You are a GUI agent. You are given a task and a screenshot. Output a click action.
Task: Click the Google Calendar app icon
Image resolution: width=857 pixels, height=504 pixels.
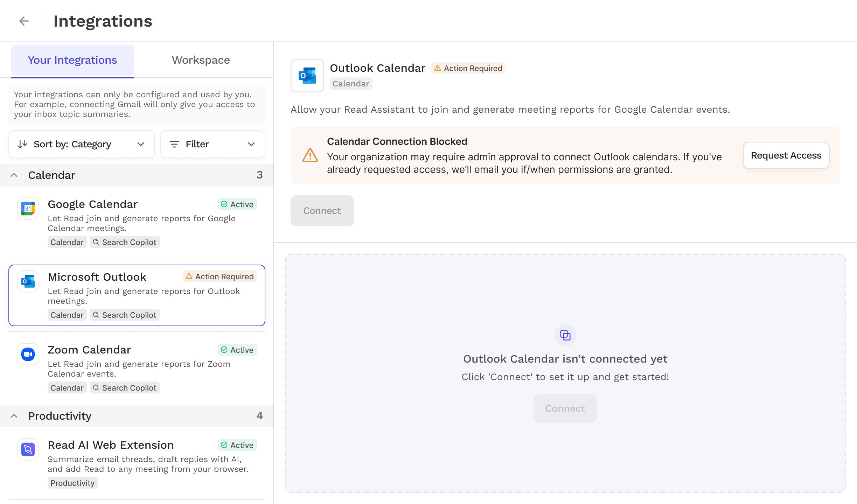click(28, 209)
